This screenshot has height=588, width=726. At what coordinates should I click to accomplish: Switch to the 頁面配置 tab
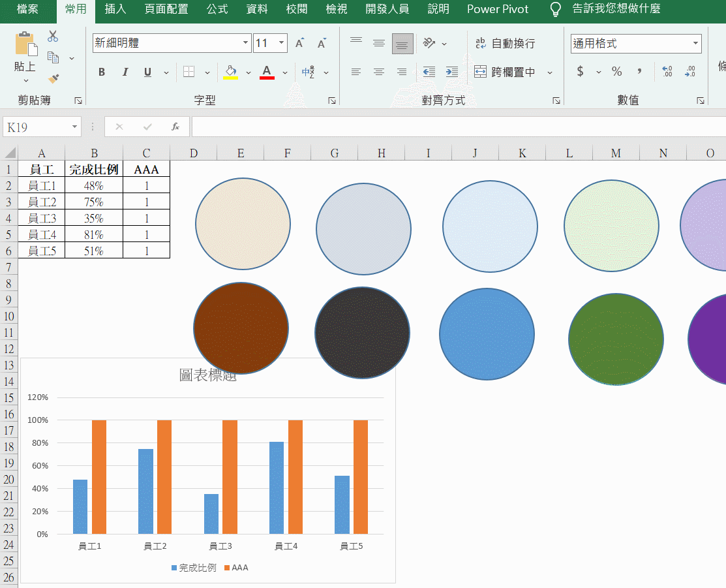click(x=166, y=9)
